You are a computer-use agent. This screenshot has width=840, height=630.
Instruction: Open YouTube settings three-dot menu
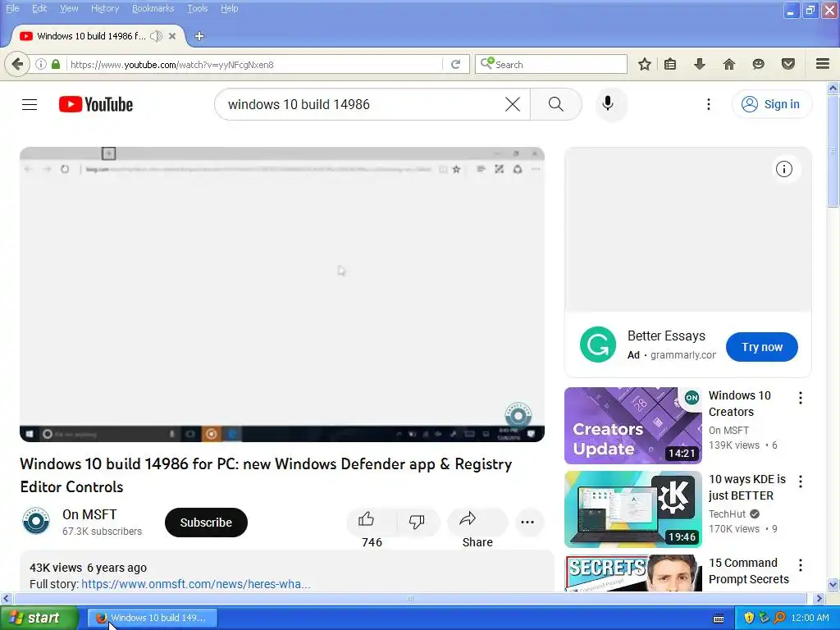(x=708, y=104)
